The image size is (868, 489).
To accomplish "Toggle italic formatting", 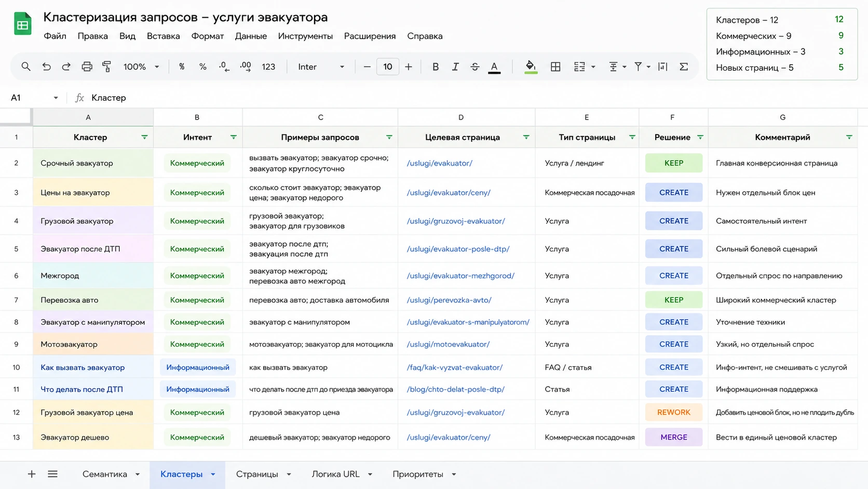I will pos(455,67).
